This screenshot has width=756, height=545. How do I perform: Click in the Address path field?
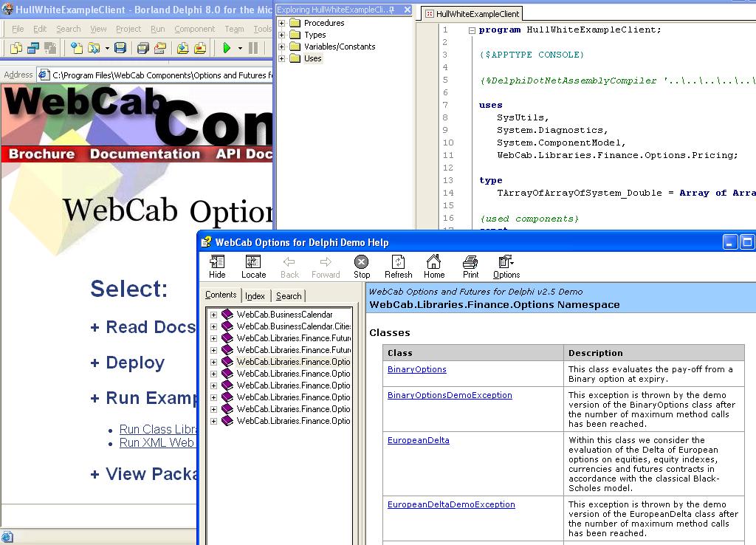[x=162, y=75]
